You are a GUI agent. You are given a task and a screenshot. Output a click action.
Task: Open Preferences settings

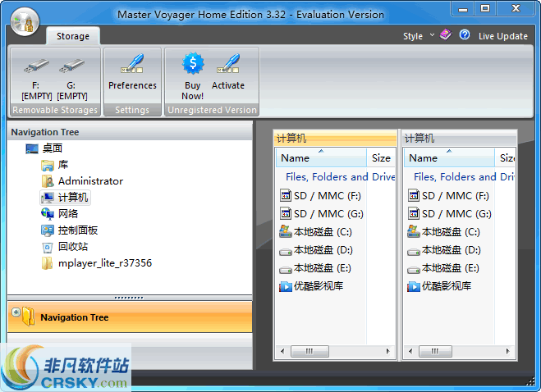pos(132,74)
